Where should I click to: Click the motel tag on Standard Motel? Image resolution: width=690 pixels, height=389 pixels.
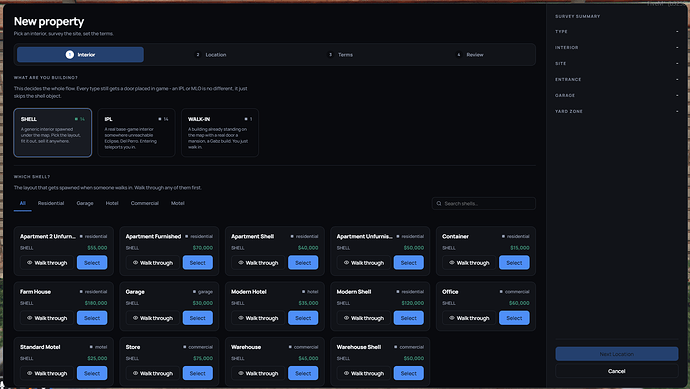pyautogui.click(x=99, y=347)
